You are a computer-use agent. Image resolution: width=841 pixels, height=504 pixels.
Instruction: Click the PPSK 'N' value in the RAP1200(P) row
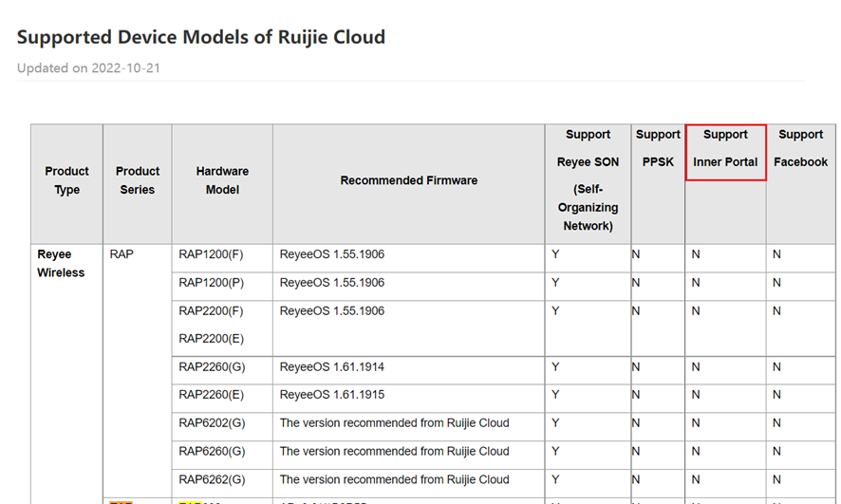636,283
